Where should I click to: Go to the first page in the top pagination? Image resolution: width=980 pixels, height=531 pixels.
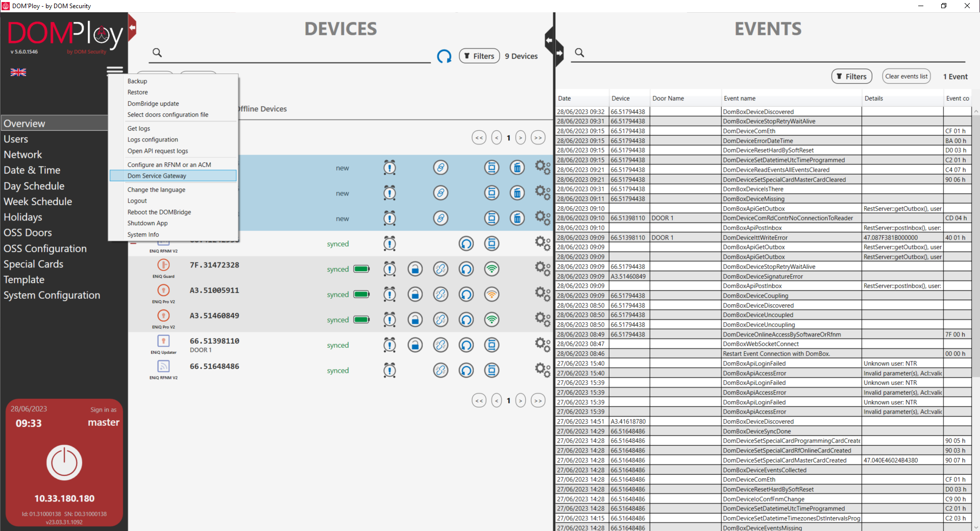(x=479, y=137)
